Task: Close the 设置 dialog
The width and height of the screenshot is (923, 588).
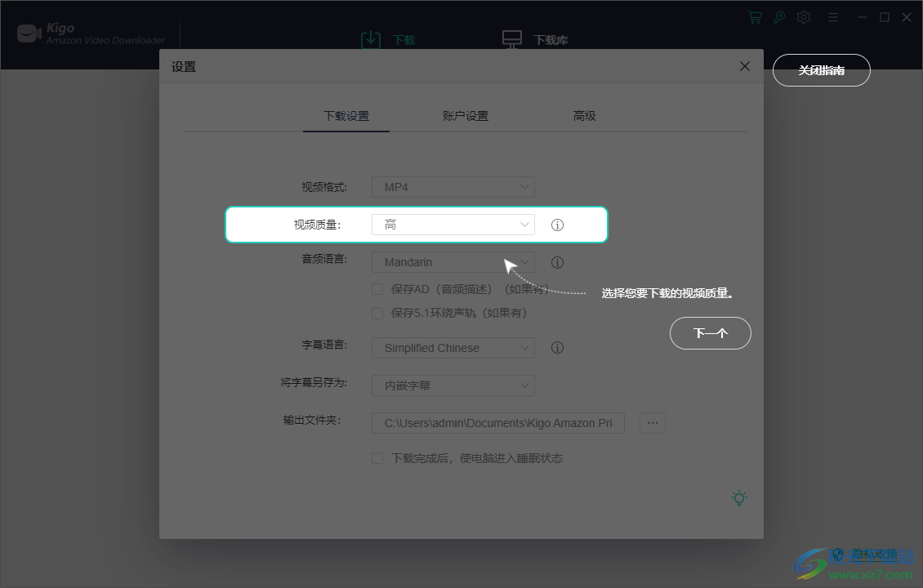Action: coord(745,66)
